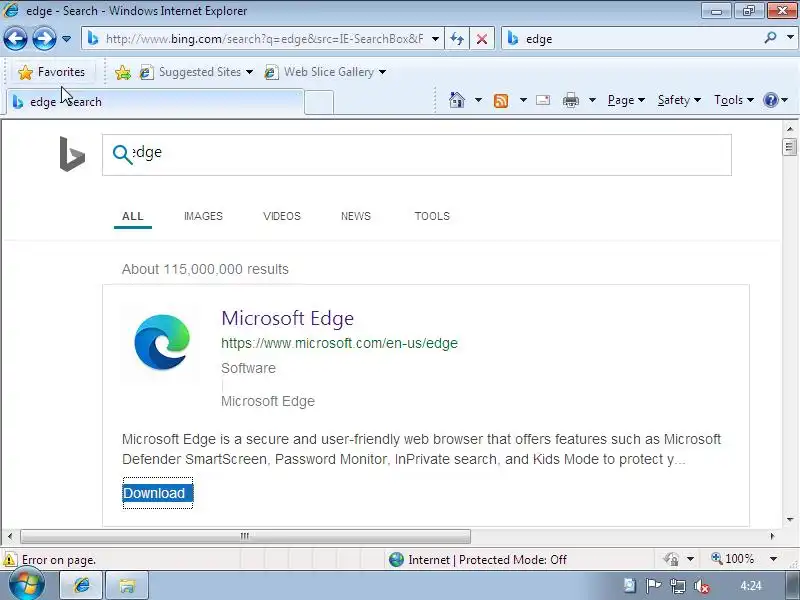800x600 pixels.
Task: Open the Tools menu
Action: click(x=734, y=100)
